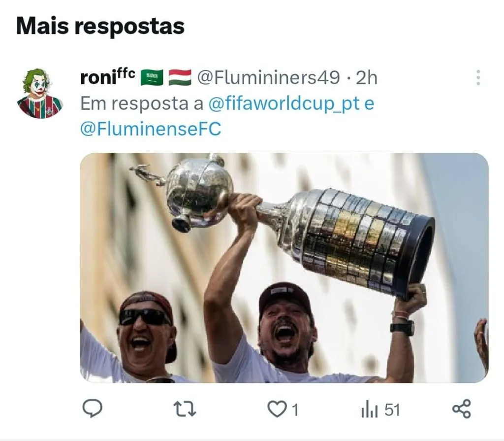
Task: Tap the Em resposta a text
Action: click(142, 104)
